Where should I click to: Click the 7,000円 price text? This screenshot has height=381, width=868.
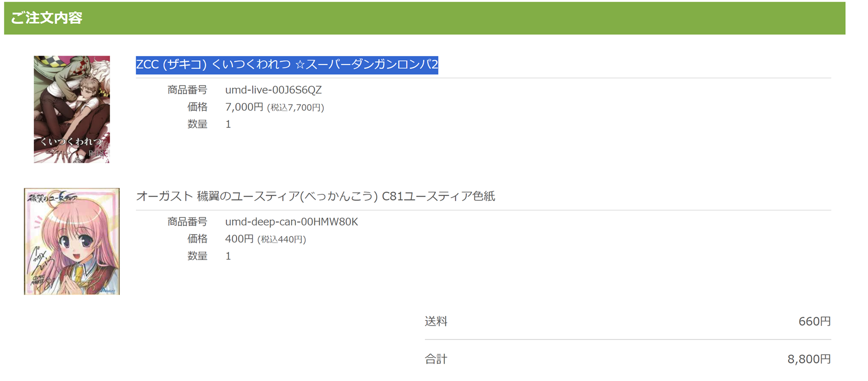244,107
